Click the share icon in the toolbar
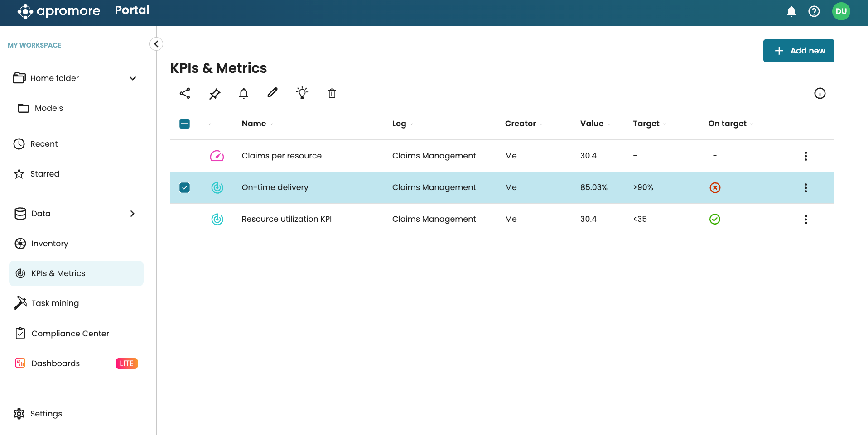Viewport: 868px width, 435px height. pos(185,93)
